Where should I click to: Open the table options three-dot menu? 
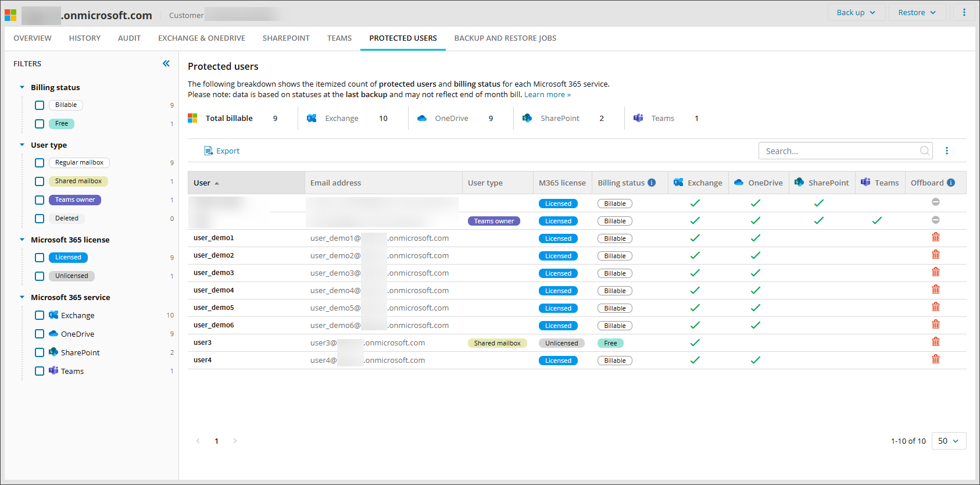click(947, 151)
